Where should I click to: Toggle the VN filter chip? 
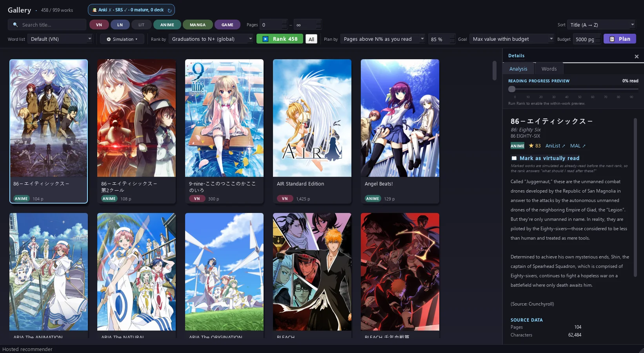click(99, 25)
